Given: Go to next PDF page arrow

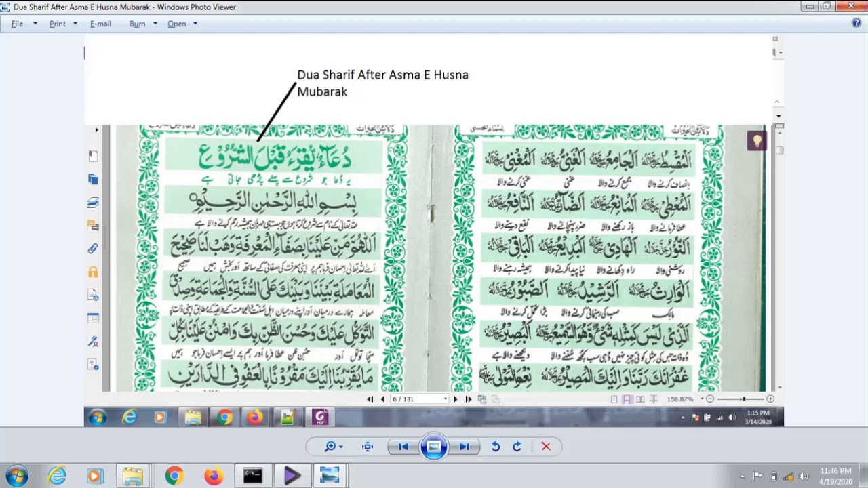Looking at the screenshot, I should (x=456, y=399).
